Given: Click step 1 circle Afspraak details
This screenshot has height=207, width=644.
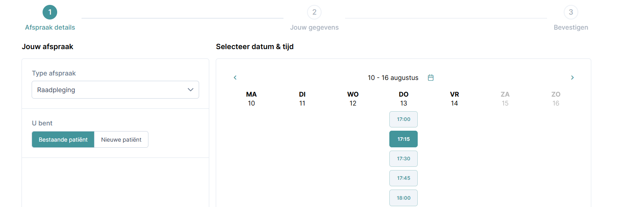Looking at the screenshot, I should pyautogui.click(x=50, y=12).
